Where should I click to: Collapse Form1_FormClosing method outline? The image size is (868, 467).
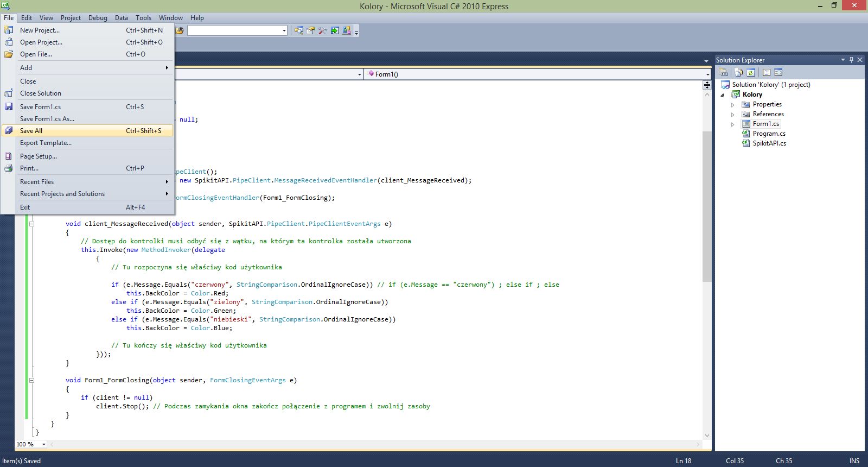tap(31, 380)
